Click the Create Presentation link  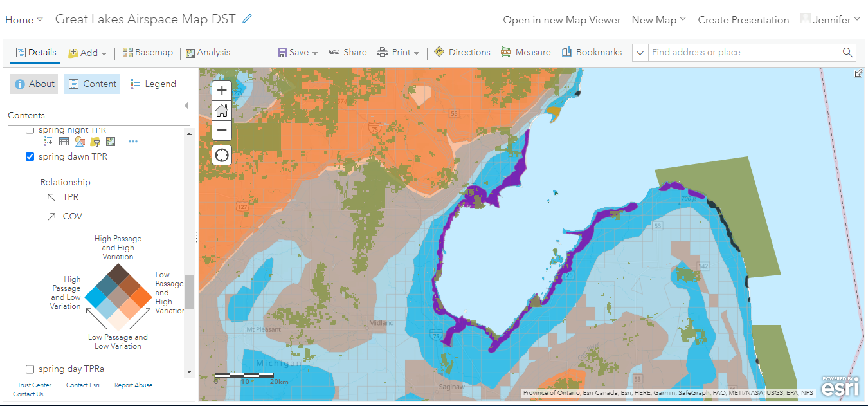[743, 20]
